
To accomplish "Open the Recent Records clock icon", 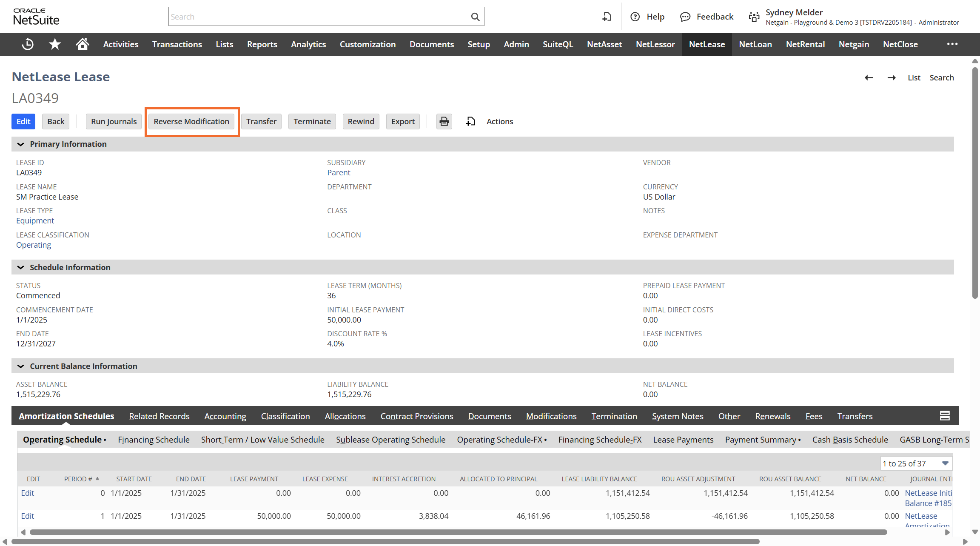I will tap(28, 44).
